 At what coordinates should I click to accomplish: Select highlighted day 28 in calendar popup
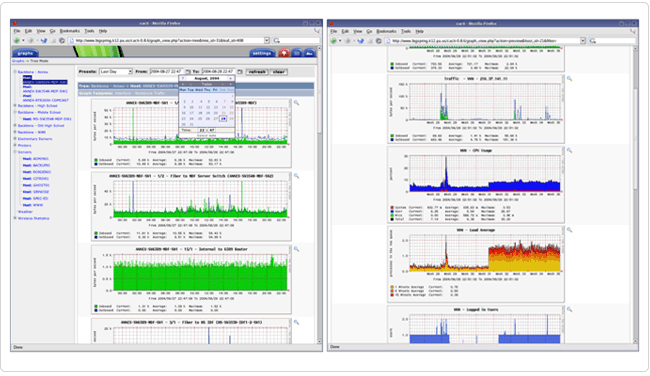[x=223, y=119]
